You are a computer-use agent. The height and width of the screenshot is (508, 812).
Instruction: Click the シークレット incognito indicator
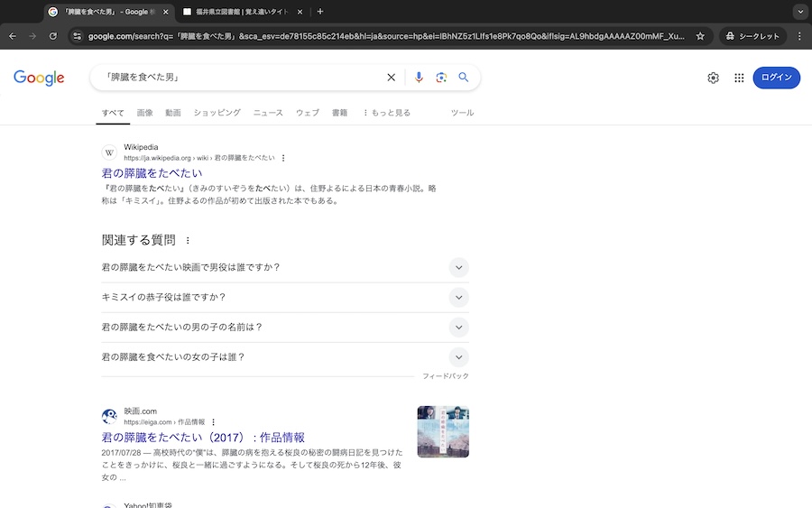pos(752,36)
